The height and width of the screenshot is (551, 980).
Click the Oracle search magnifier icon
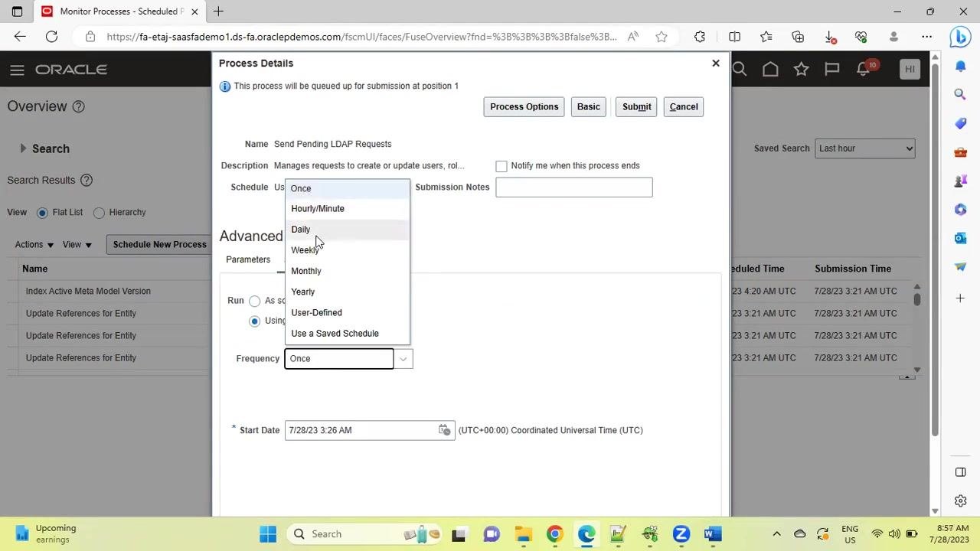pyautogui.click(x=740, y=70)
